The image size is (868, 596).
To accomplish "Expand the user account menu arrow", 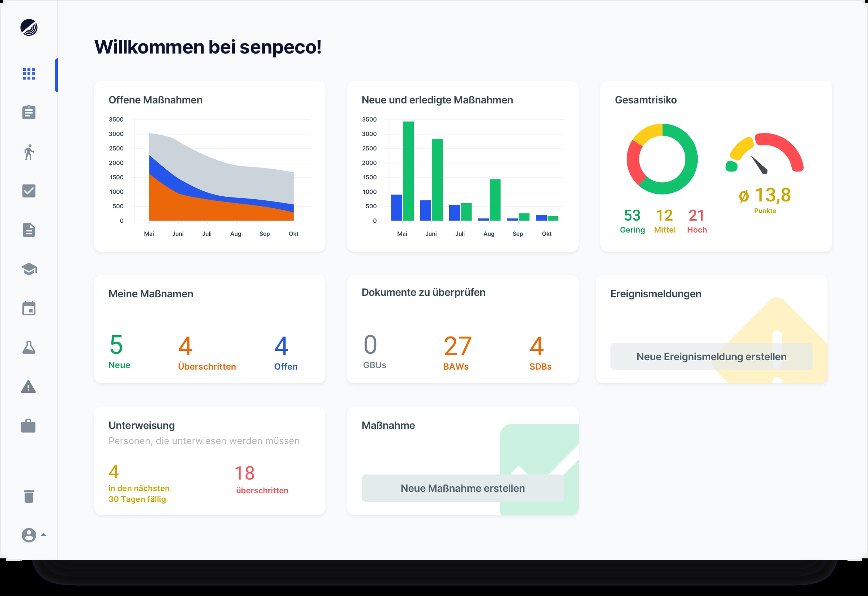I will [43, 535].
